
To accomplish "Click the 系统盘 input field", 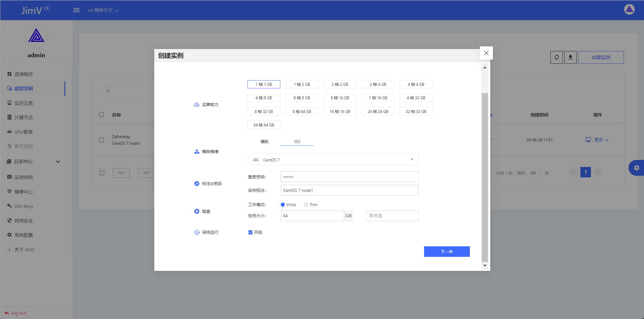I will [x=392, y=216].
